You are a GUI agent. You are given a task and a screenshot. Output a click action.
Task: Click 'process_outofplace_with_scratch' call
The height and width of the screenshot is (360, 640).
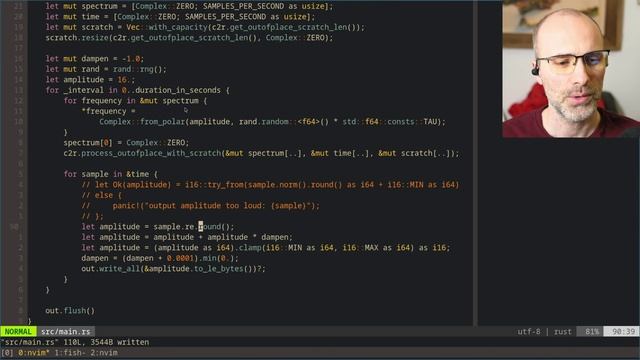[151, 153]
